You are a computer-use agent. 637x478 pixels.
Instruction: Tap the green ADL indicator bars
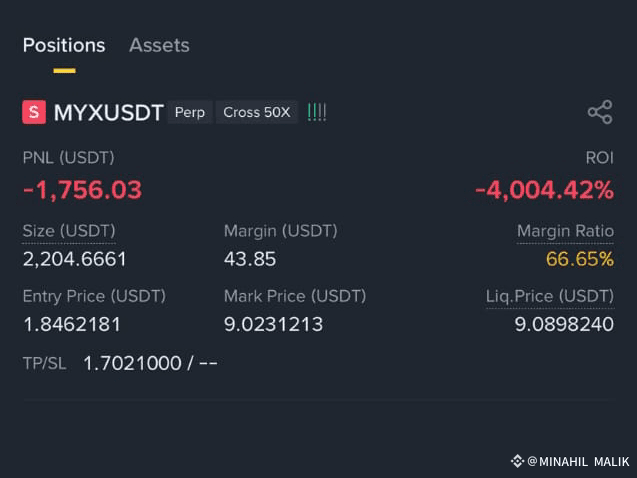317,112
